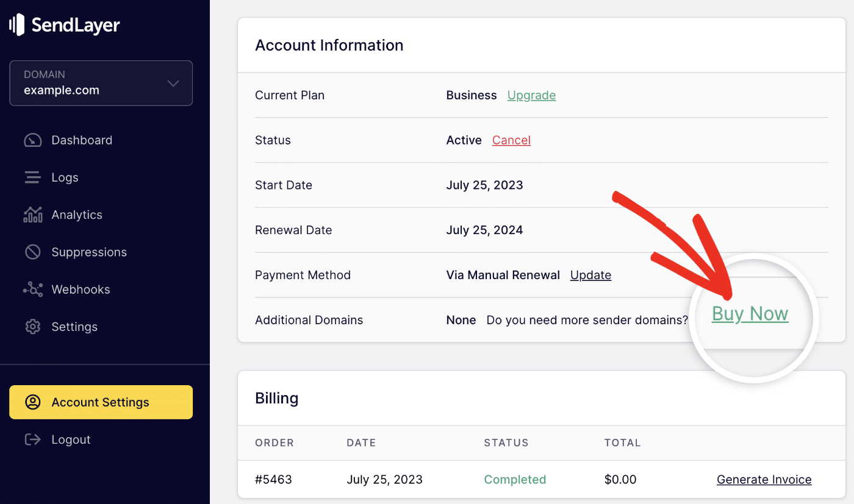The image size is (854, 504).
Task: Click the SendLayer logo icon
Action: click(17, 25)
